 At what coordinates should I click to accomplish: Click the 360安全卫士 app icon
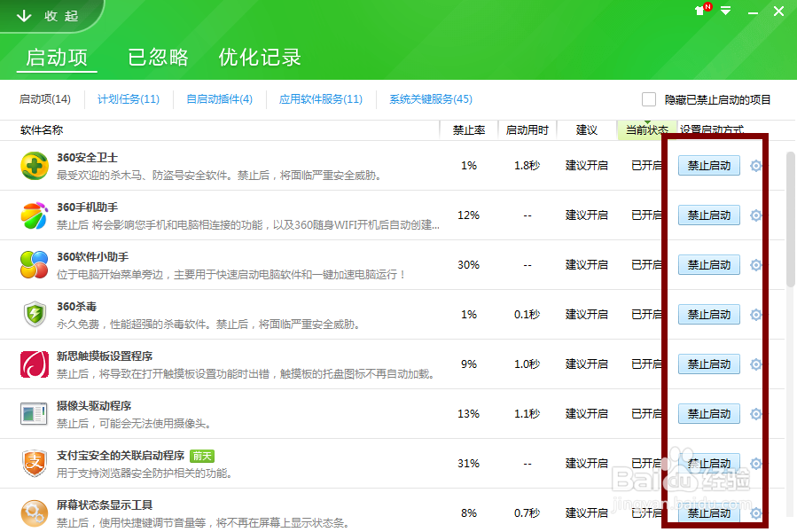pos(35,166)
